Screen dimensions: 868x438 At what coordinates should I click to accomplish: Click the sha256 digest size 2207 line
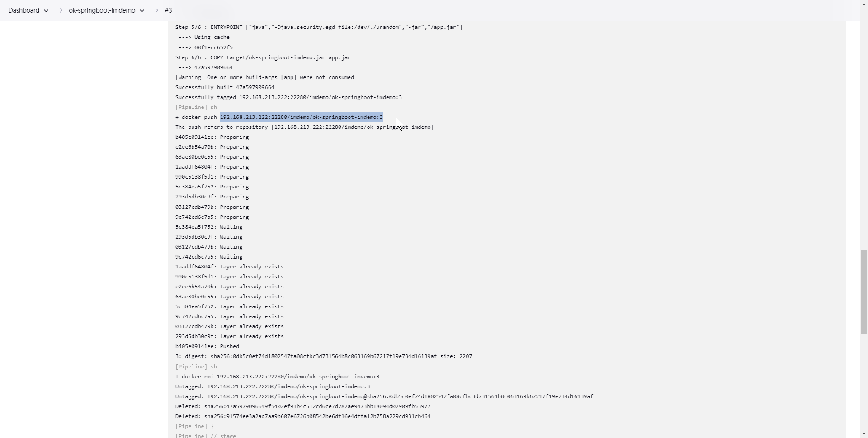coord(323,357)
